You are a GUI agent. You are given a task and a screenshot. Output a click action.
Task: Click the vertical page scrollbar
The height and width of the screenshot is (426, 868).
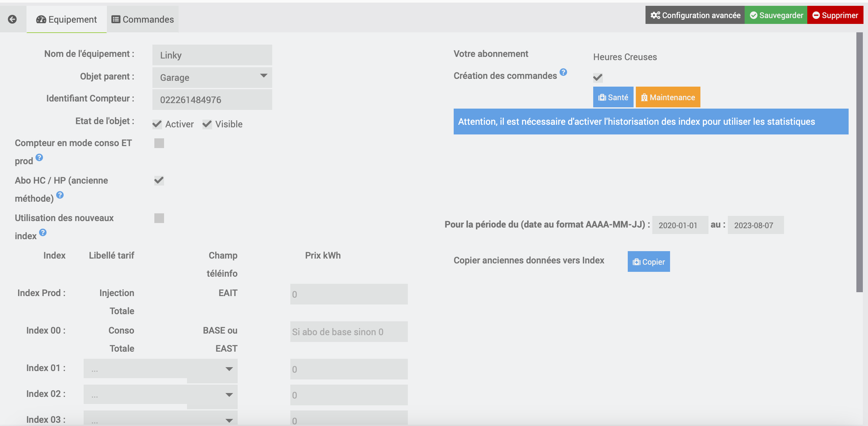pos(859,162)
